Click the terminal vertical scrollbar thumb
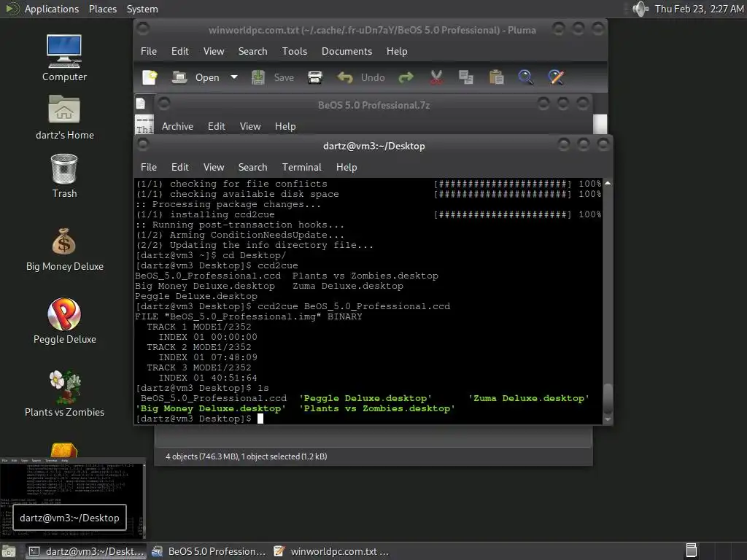This screenshot has height=560, width=747. 608,399
